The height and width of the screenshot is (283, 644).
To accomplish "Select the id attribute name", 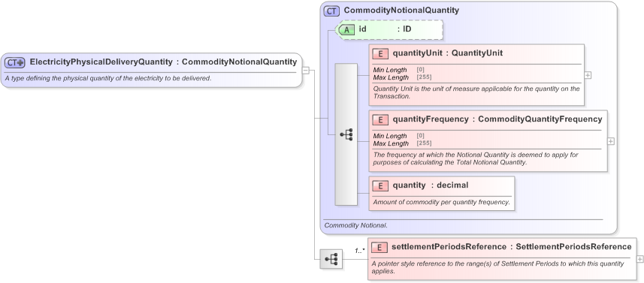I will coord(362,29).
